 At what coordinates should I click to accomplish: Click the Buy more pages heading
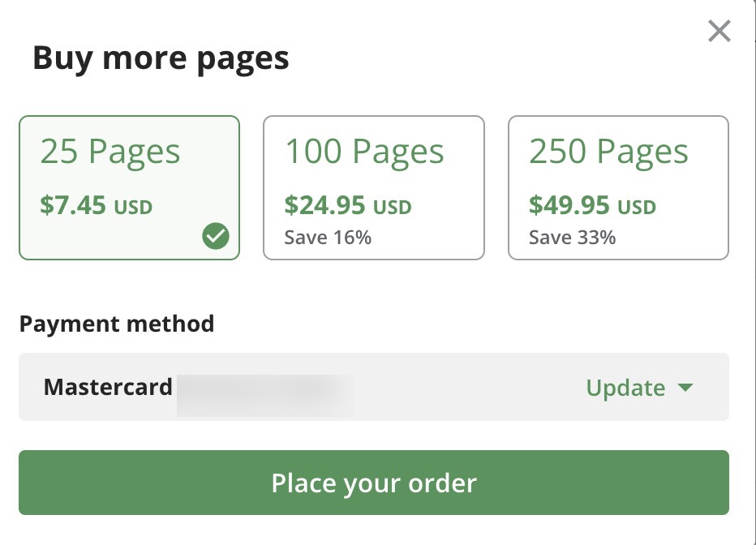tap(161, 59)
